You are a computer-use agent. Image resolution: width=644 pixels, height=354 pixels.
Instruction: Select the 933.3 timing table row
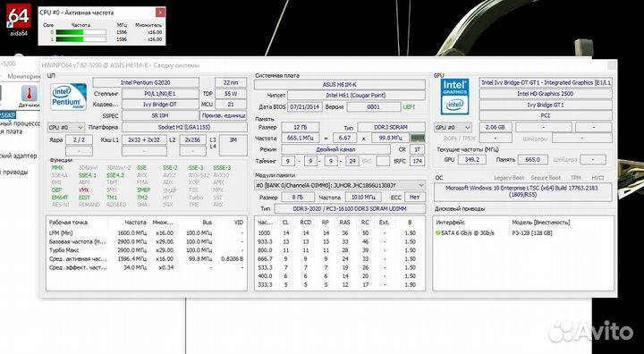pyautogui.click(x=340, y=241)
